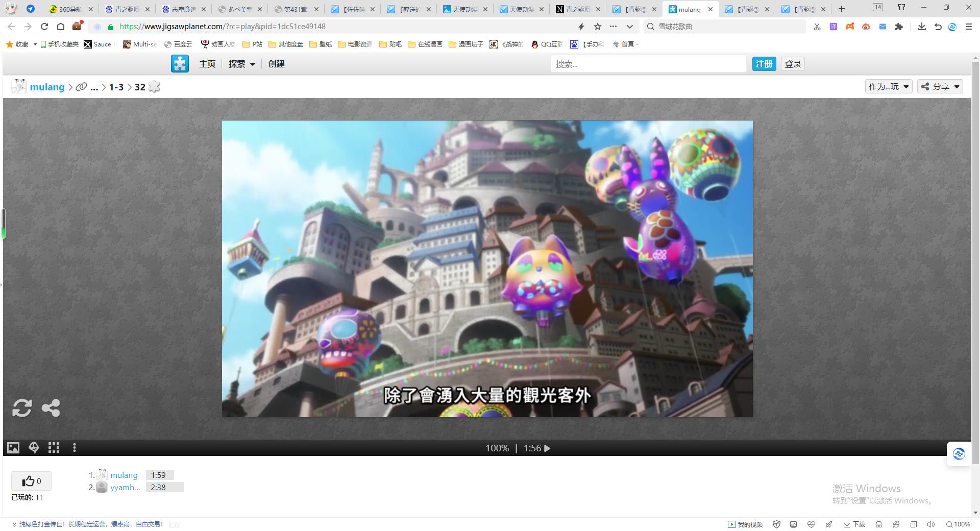Viewport: 980px width, 531px height.
Task: Bookmark the page with the star icon
Action: pos(598,27)
